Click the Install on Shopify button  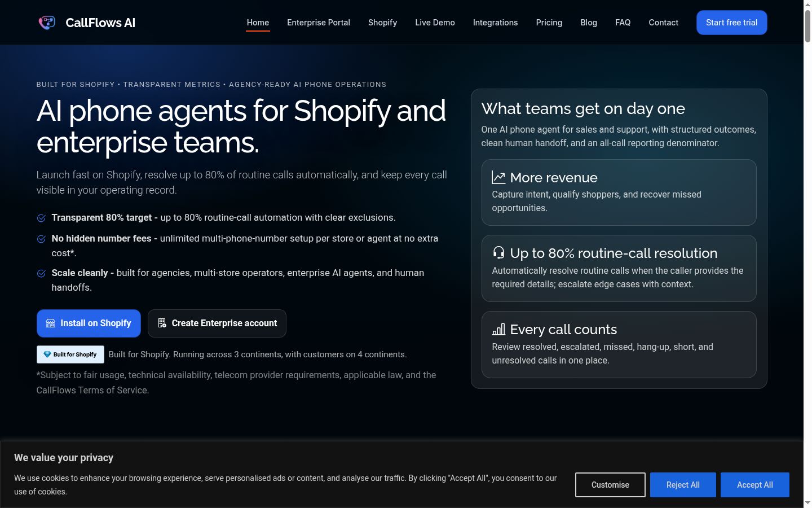(89, 323)
